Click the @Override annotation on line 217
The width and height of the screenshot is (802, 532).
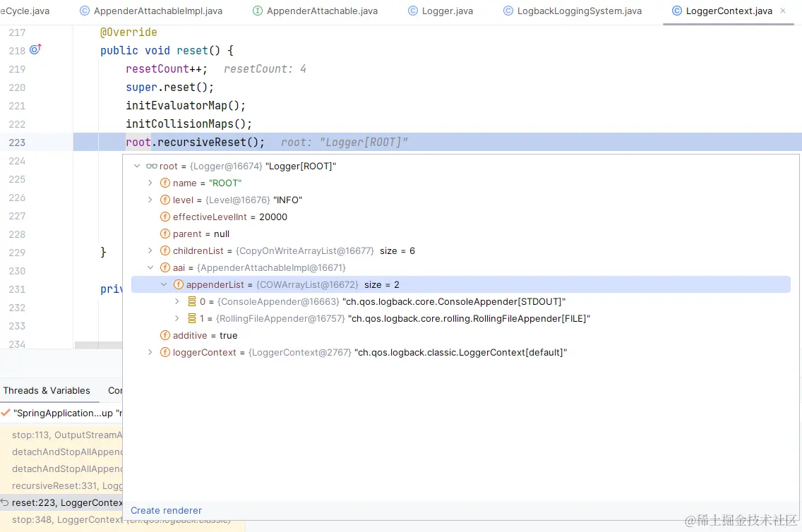click(128, 32)
